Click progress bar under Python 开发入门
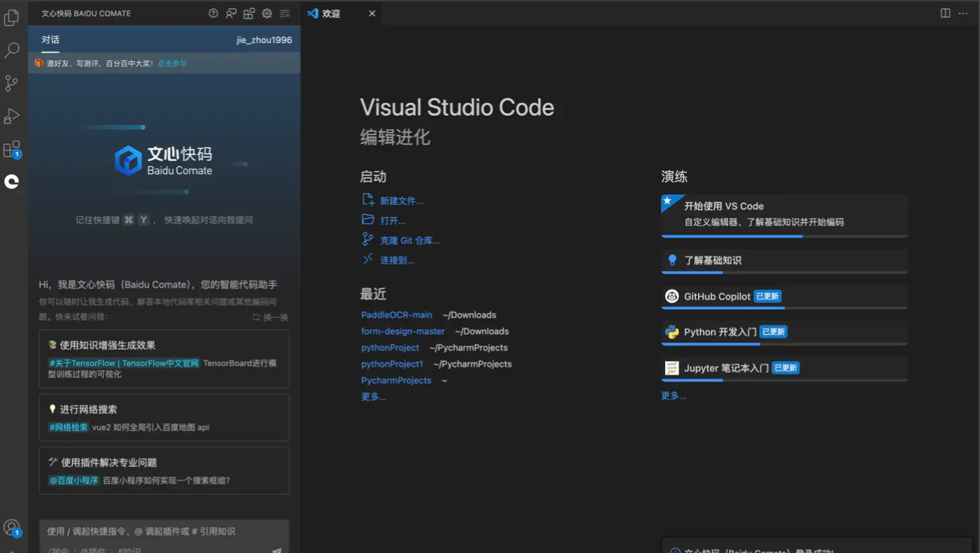Viewport: 980px width, 553px height. tap(785, 344)
